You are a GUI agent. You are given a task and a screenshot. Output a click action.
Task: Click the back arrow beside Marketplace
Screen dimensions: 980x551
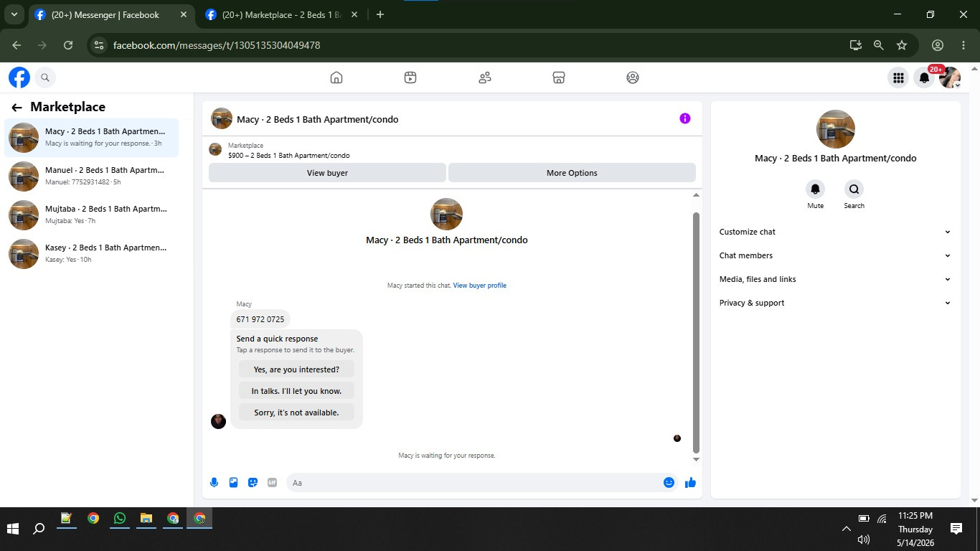pos(17,108)
